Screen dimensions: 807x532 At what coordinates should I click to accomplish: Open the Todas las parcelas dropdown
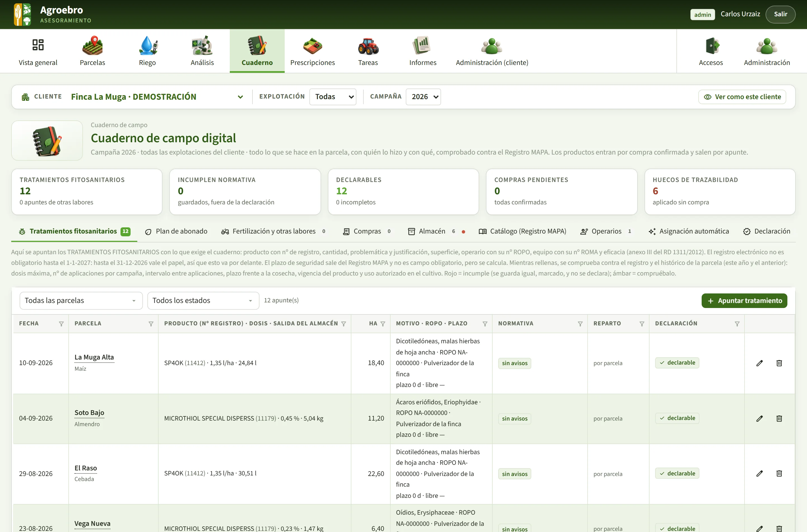coord(81,301)
